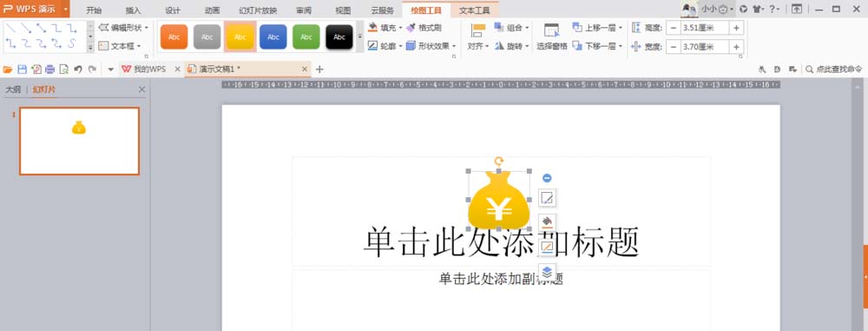Viewport: 868px width, 331px height.
Task: Select the S-curve connector shape
Action: coord(71,43)
